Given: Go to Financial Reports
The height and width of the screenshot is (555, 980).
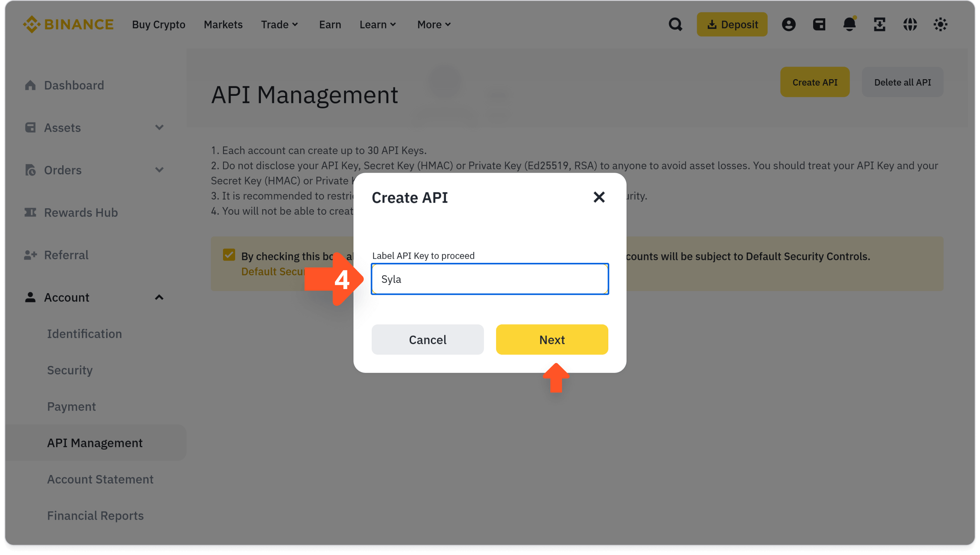Looking at the screenshot, I should click(x=95, y=515).
